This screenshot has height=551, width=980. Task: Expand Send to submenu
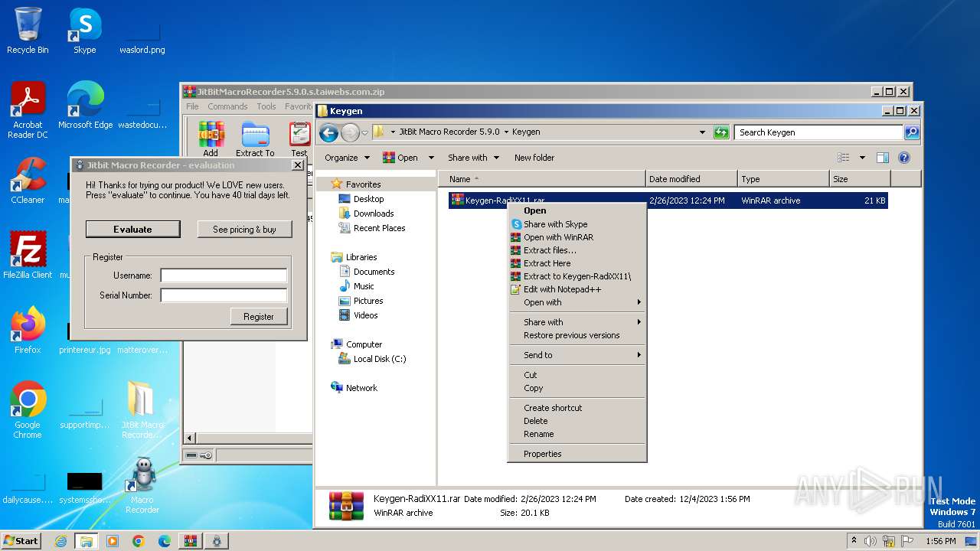[577, 355]
